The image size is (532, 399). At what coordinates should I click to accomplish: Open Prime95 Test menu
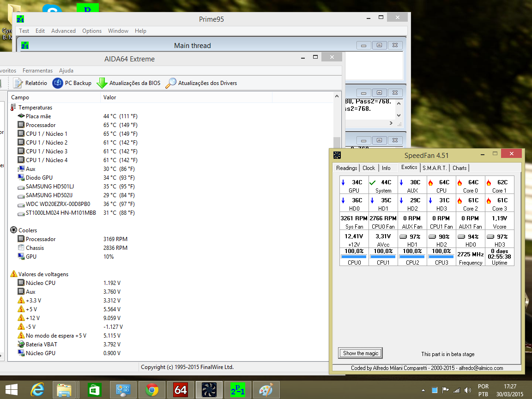point(24,31)
